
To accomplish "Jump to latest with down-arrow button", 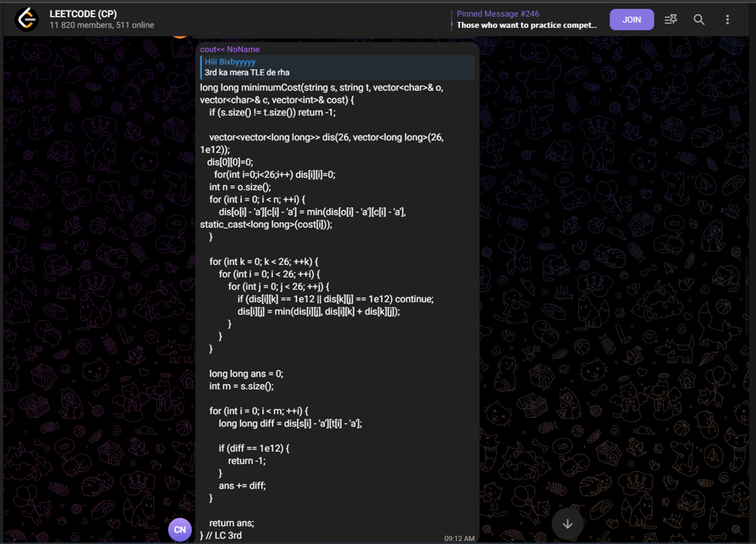I will click(568, 524).
